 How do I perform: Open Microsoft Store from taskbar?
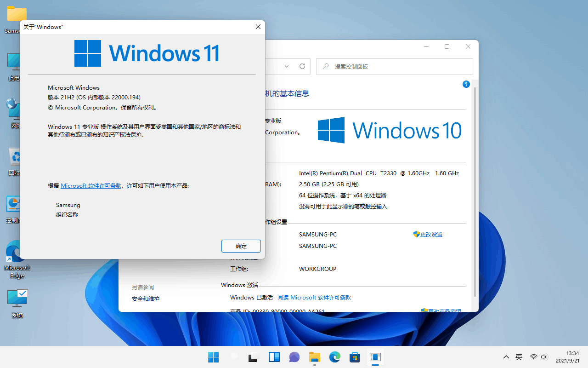pos(355,357)
